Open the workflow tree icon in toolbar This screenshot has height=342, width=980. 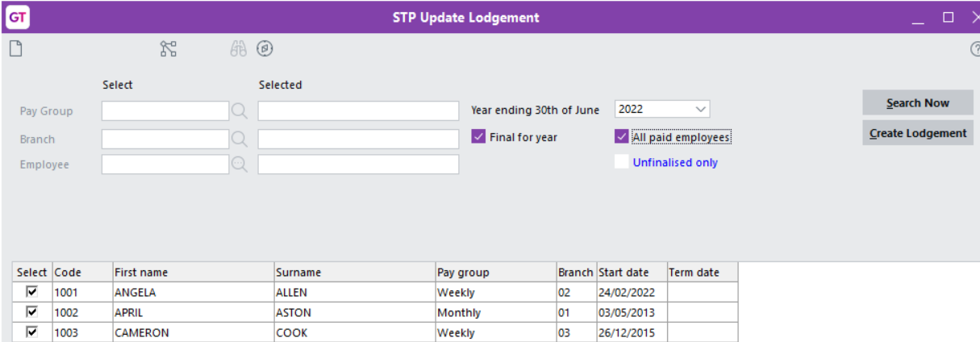tap(168, 49)
